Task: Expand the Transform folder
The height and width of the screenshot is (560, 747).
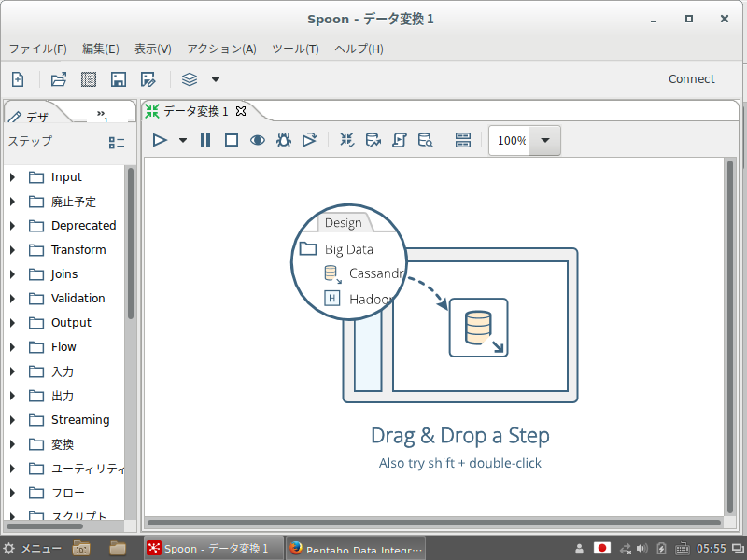Action: pos(11,249)
